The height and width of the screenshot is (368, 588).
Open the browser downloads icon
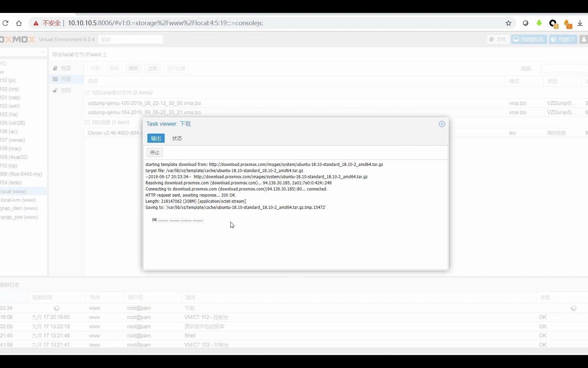click(x=580, y=23)
